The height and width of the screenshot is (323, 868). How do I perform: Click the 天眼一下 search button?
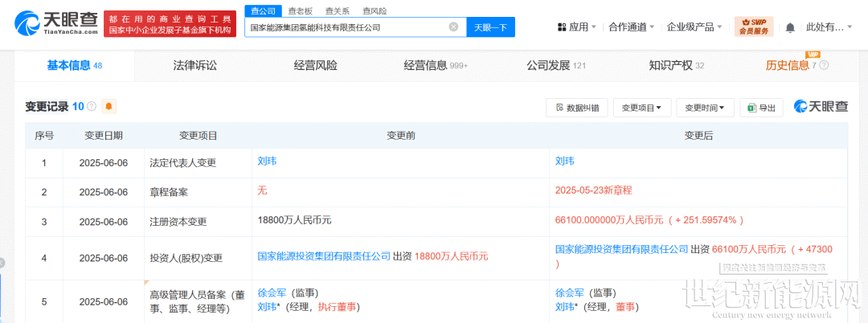(491, 27)
